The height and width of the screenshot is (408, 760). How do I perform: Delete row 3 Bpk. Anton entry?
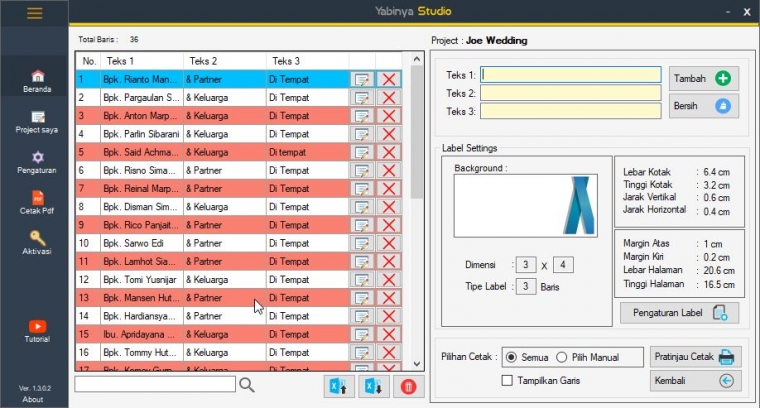coord(388,116)
